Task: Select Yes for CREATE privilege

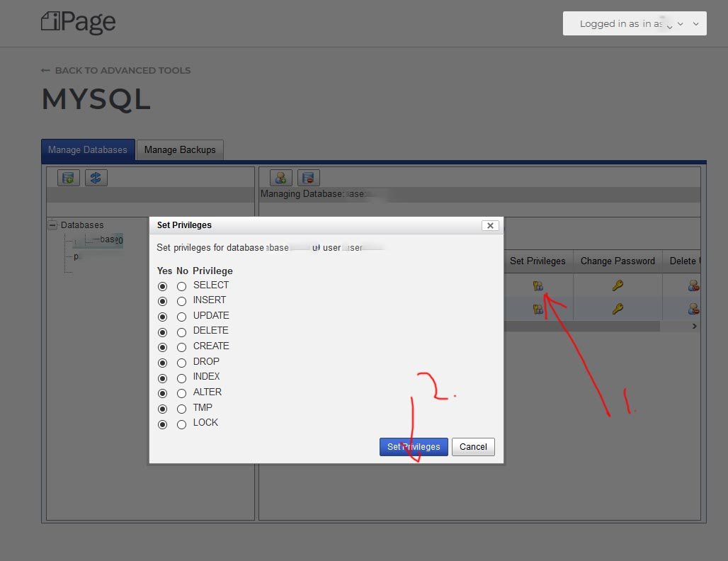Action: (x=162, y=347)
